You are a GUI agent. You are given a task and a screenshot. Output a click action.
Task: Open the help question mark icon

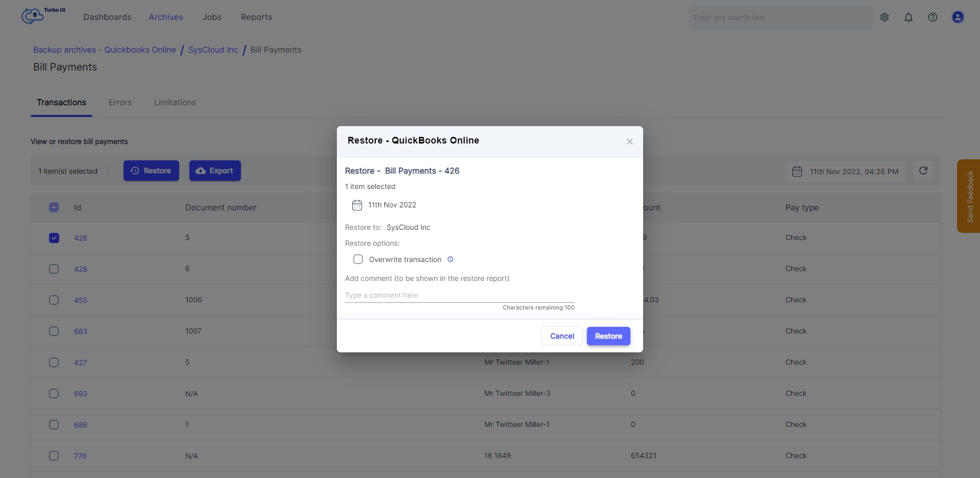(933, 17)
